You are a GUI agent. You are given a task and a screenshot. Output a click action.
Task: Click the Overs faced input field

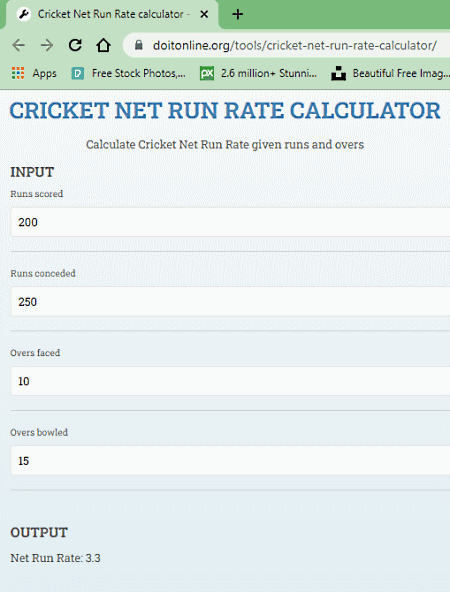click(230, 381)
